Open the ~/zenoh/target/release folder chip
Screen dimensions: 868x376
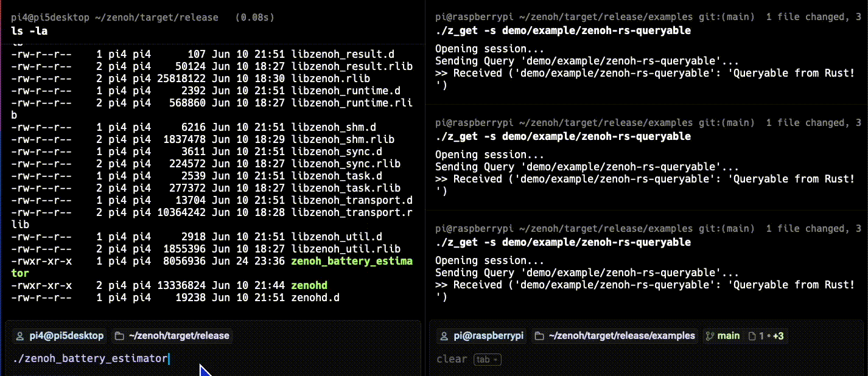pos(172,336)
